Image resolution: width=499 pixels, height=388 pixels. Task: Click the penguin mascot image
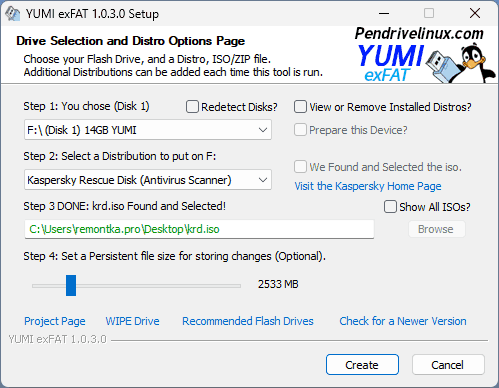pyautogui.click(x=478, y=62)
